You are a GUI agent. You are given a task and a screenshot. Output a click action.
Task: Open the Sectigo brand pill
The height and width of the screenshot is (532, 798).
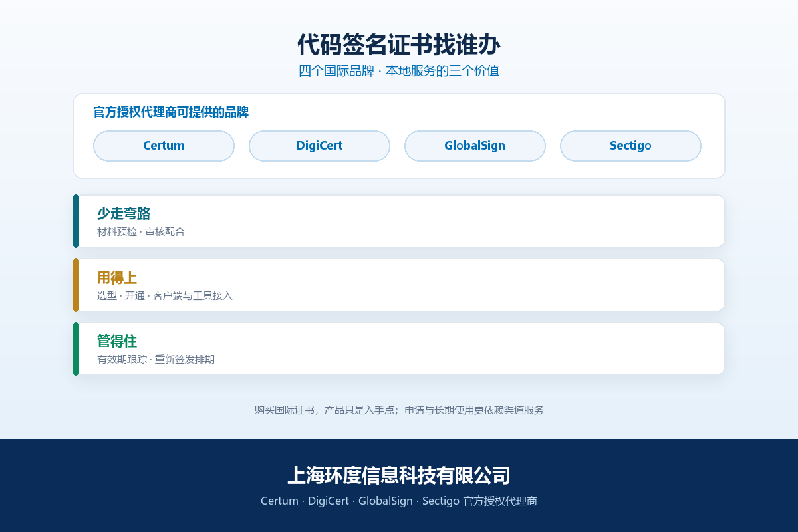point(630,146)
